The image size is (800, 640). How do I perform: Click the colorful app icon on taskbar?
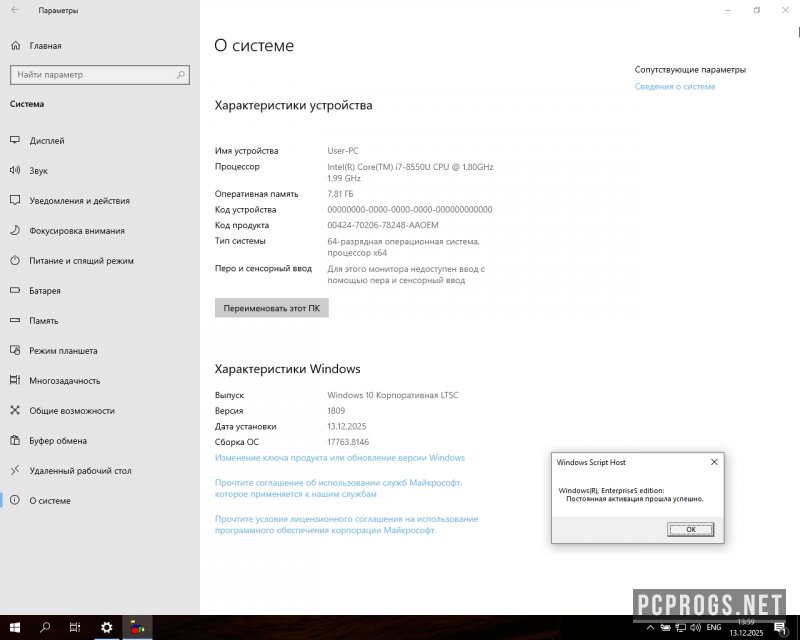click(x=137, y=628)
